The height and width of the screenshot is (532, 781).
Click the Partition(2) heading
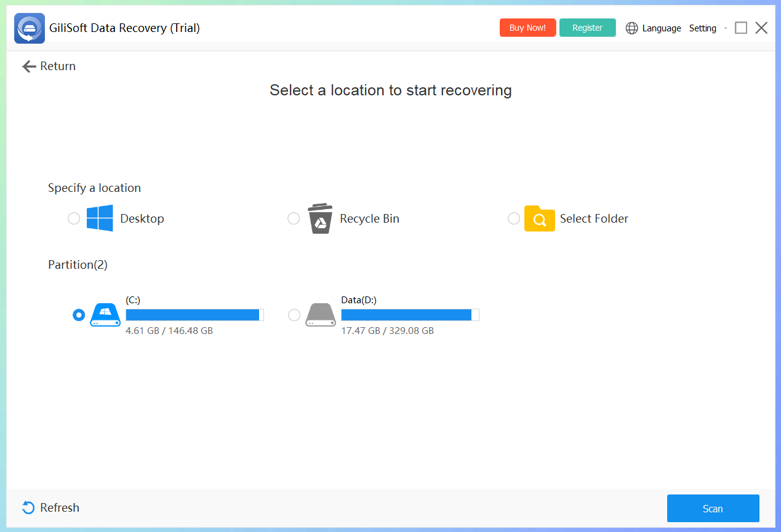(78, 265)
